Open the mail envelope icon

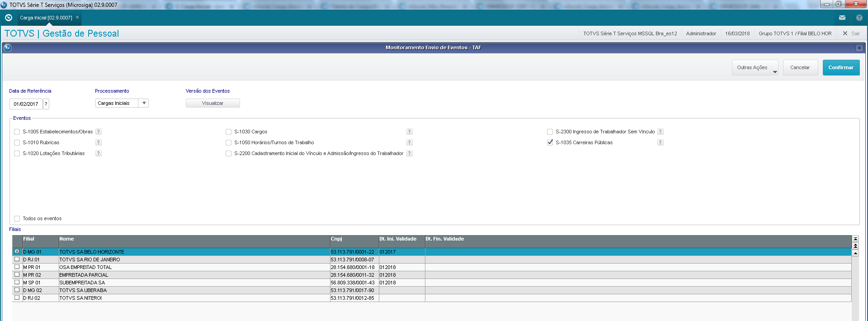[842, 18]
